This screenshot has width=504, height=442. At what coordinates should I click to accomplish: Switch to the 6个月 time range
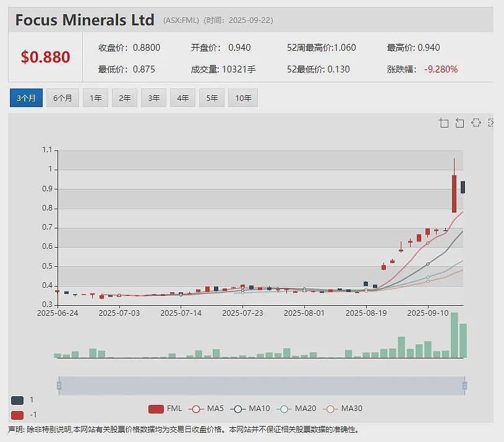pos(62,98)
